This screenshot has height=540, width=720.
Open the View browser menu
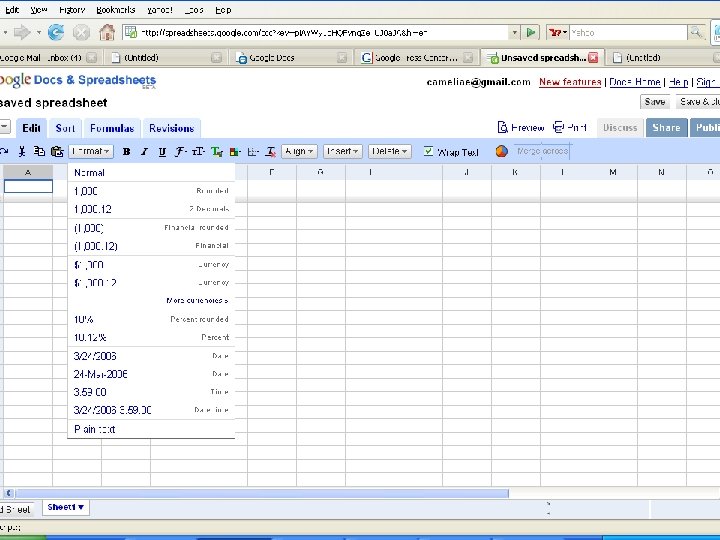point(39,10)
